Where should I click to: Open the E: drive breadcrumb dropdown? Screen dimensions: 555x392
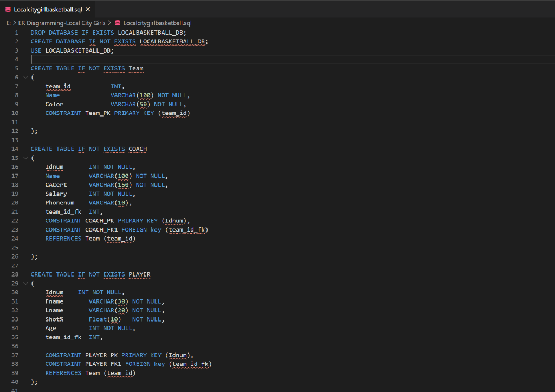point(8,23)
